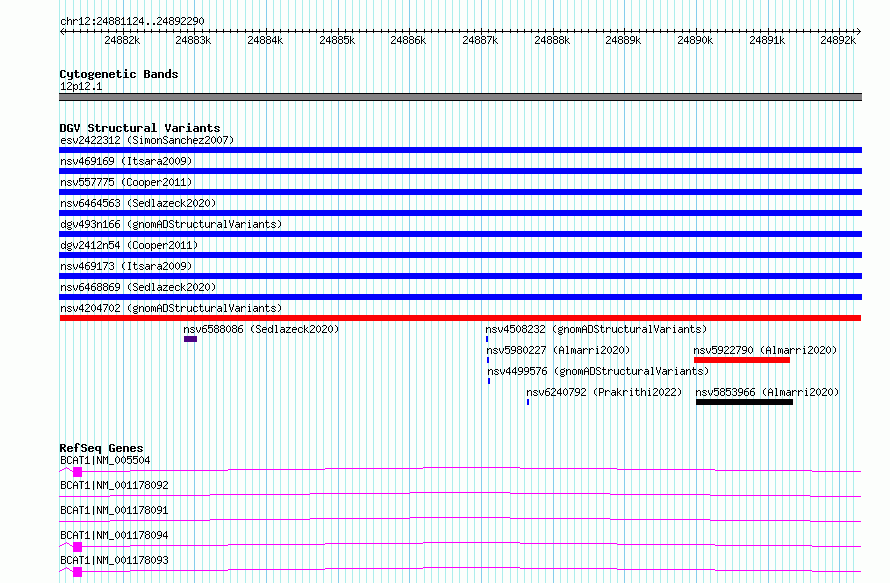
Task: Click the magenta exon box of NM_005504
Action: pos(78,472)
